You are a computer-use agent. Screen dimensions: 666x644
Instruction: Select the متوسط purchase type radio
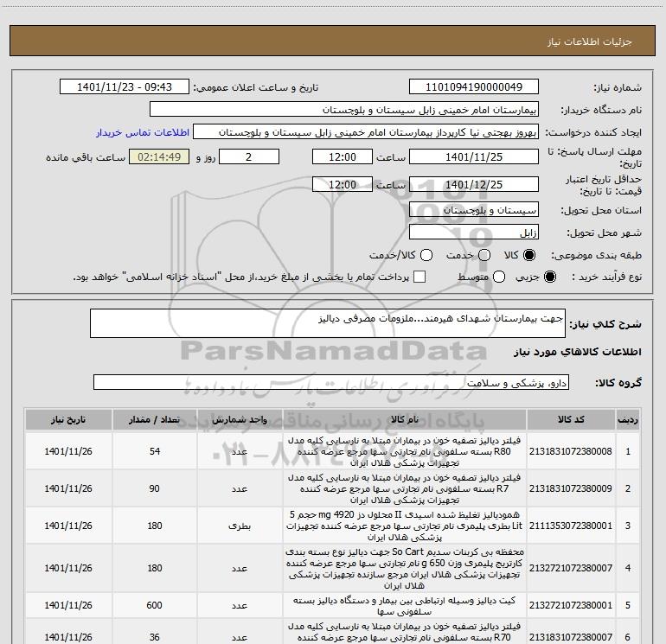click(499, 277)
